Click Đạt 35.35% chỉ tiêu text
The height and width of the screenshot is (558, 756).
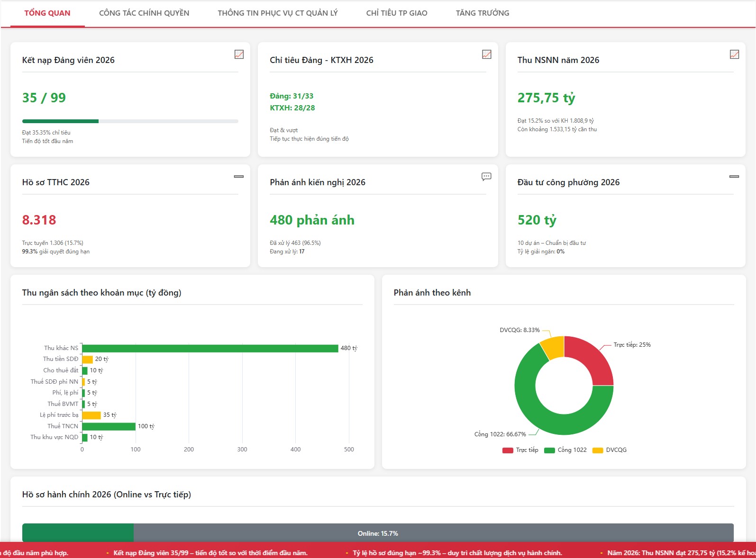point(46,133)
